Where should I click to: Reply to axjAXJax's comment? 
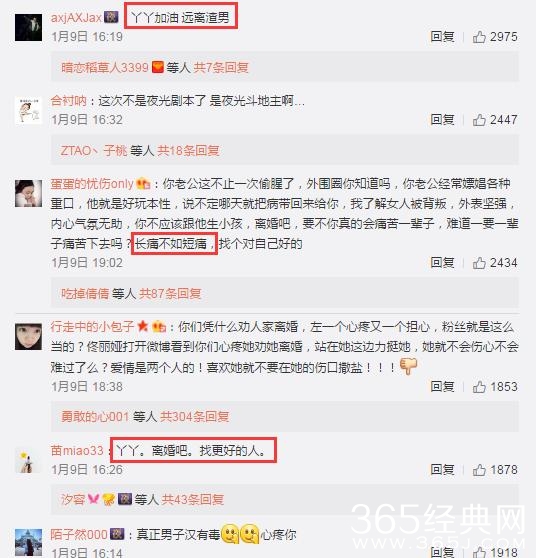point(442,36)
